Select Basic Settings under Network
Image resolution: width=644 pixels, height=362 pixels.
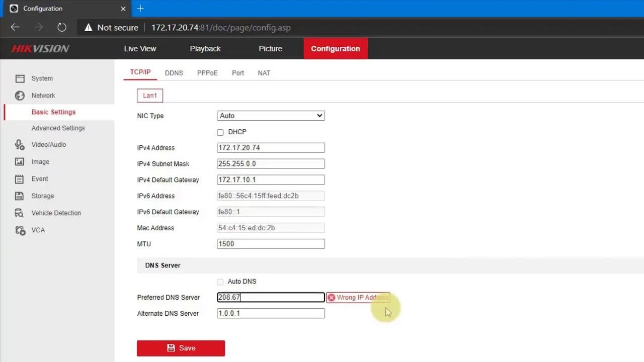pyautogui.click(x=53, y=112)
